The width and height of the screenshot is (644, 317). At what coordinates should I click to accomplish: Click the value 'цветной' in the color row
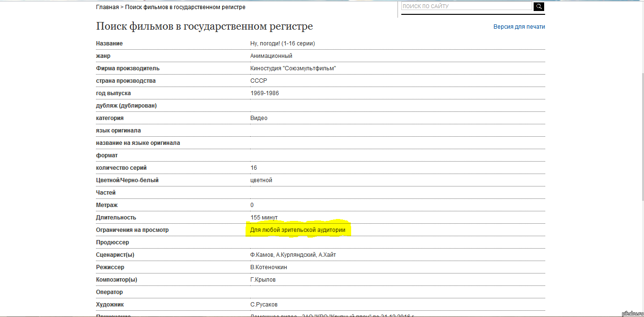[x=261, y=180]
